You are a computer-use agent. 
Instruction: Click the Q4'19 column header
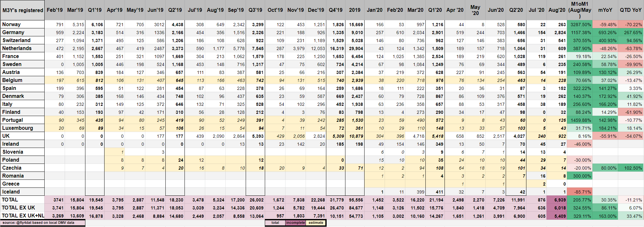pyautogui.click(x=336, y=10)
